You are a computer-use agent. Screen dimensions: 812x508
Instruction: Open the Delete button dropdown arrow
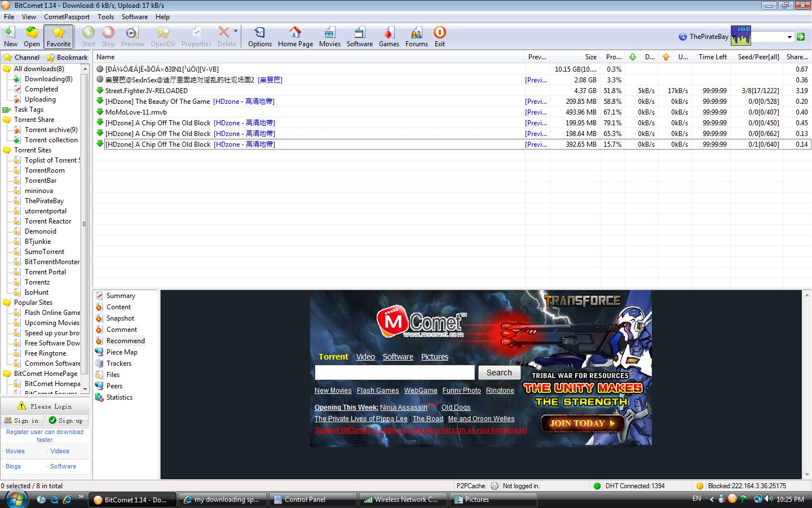[236, 30]
